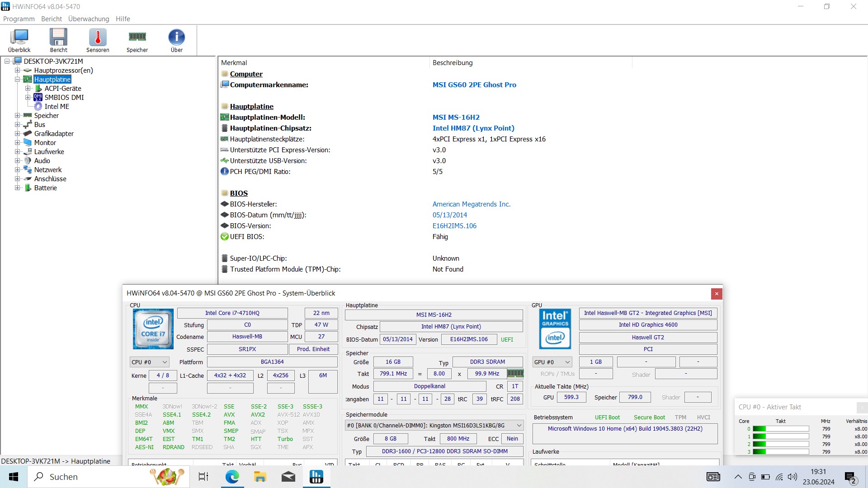
Task: Close the System-Überblick window
Action: 716,294
